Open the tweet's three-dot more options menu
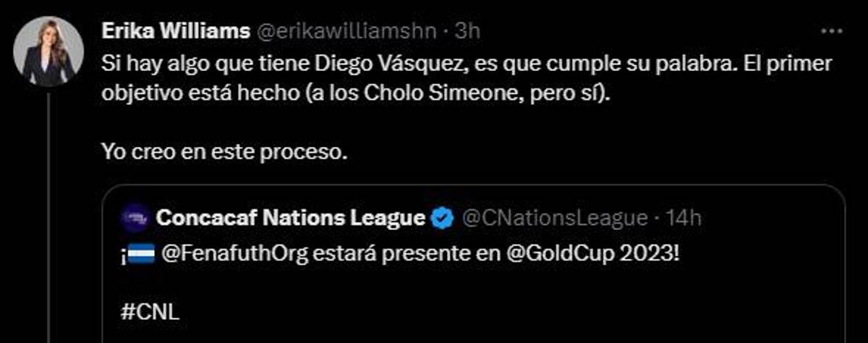This screenshot has height=343, width=868. [833, 31]
